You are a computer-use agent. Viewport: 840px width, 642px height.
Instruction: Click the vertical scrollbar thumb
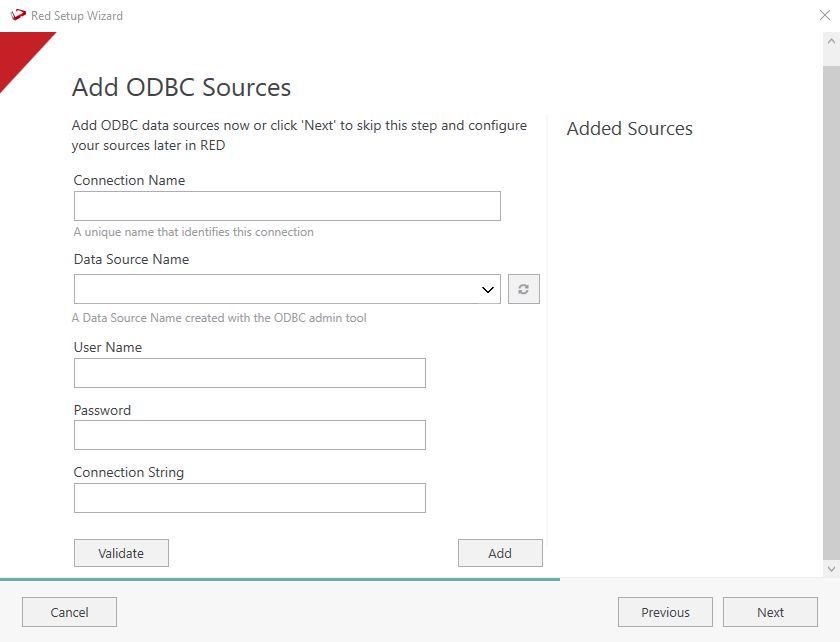831,300
